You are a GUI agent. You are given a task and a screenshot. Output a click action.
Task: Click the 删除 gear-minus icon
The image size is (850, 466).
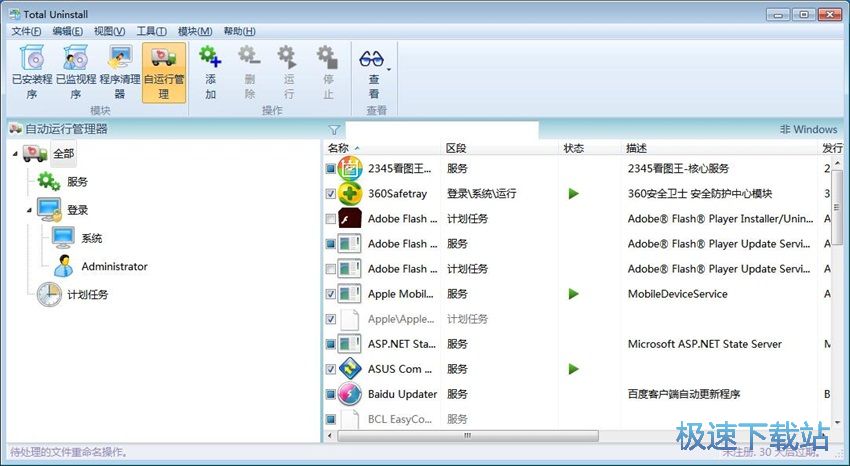tap(249, 56)
